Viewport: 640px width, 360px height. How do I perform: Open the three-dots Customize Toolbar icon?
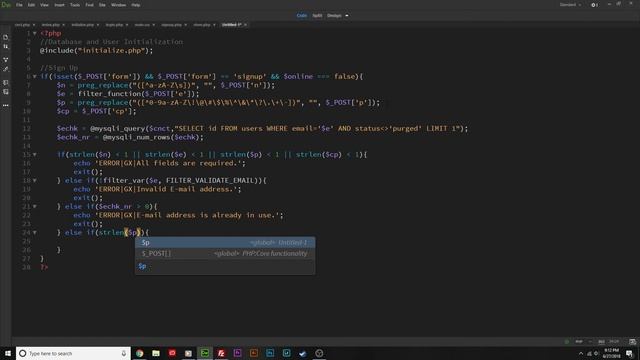click(6, 105)
